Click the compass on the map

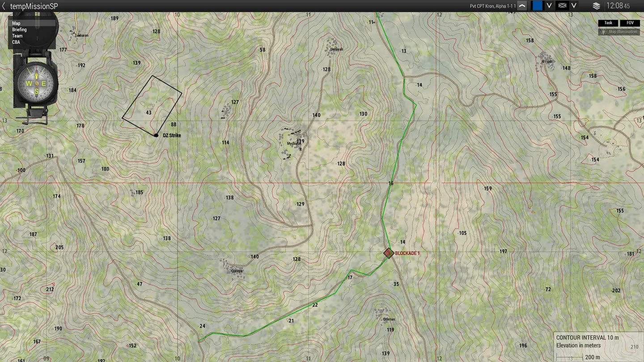(x=36, y=84)
